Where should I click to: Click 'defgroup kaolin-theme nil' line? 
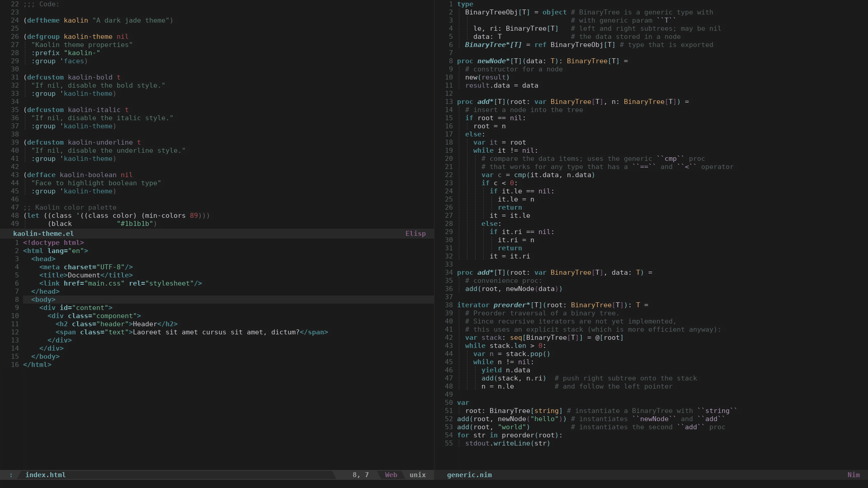(x=76, y=37)
